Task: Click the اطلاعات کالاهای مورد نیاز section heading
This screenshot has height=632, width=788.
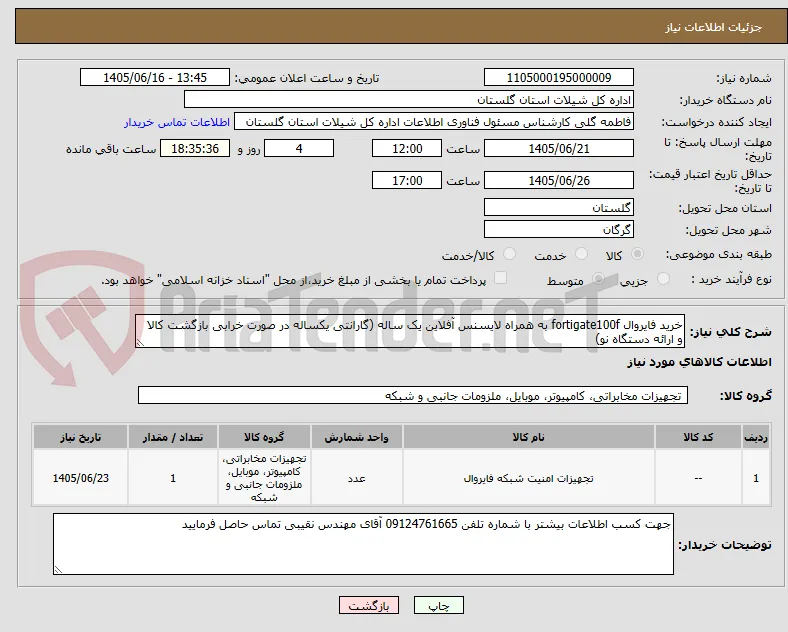Action: click(699, 362)
